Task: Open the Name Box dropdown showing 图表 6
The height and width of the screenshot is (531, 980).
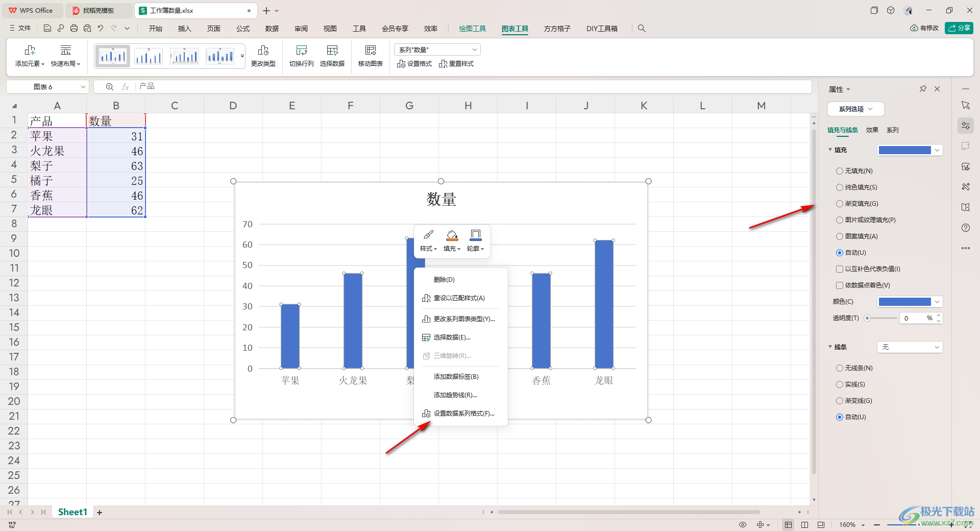Action: (83, 87)
